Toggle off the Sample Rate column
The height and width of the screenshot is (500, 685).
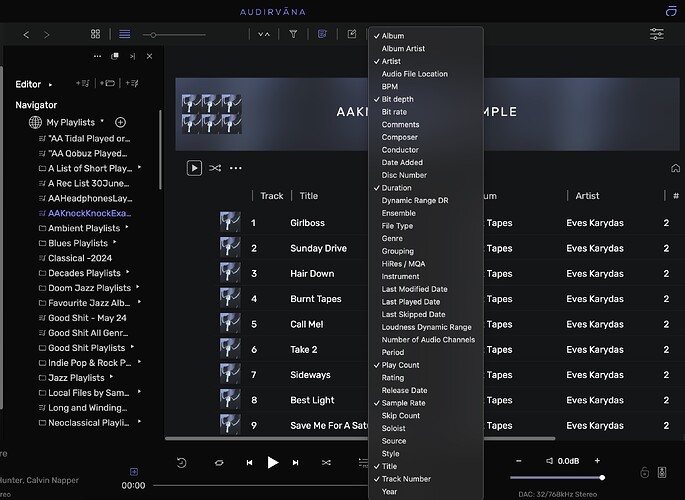tap(403, 403)
